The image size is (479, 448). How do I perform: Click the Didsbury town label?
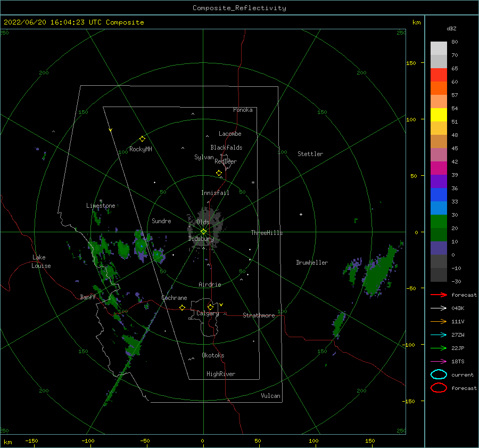[x=201, y=239]
